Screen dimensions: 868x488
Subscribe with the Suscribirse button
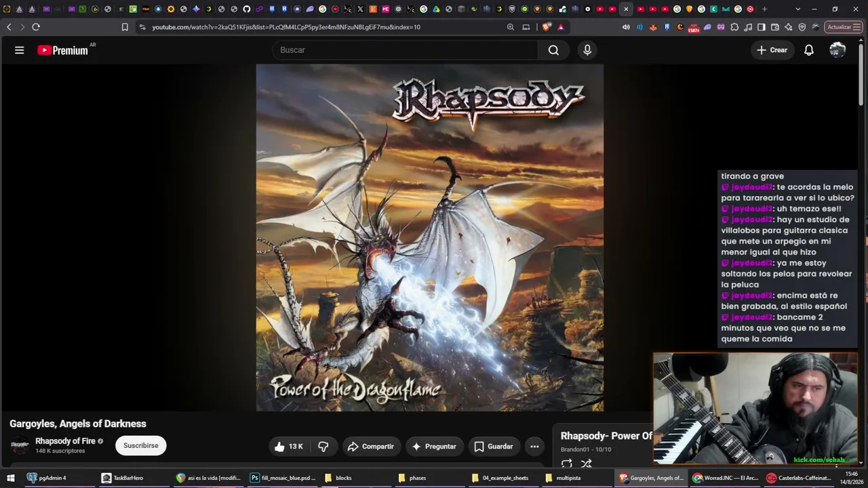pyautogui.click(x=141, y=445)
